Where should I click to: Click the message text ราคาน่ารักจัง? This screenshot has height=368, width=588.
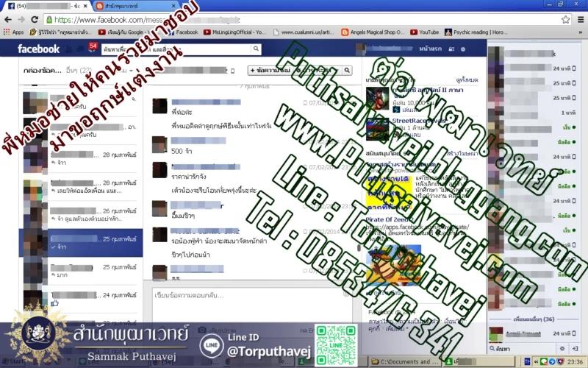(x=189, y=177)
